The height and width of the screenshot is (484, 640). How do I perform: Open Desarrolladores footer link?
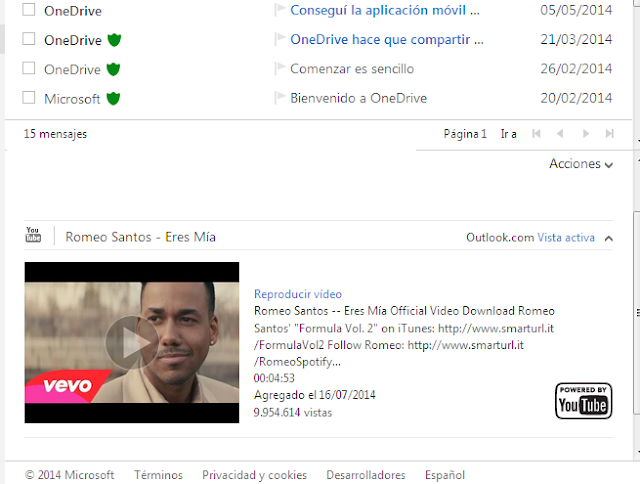(x=366, y=475)
